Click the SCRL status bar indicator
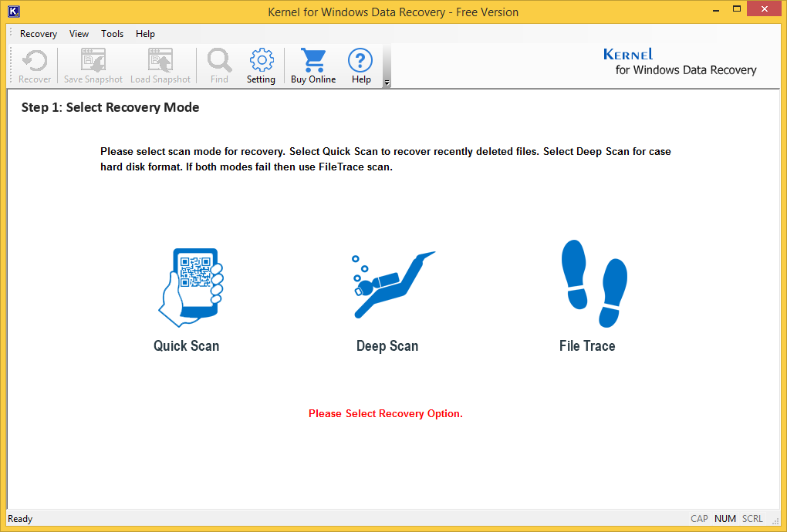 (752, 519)
